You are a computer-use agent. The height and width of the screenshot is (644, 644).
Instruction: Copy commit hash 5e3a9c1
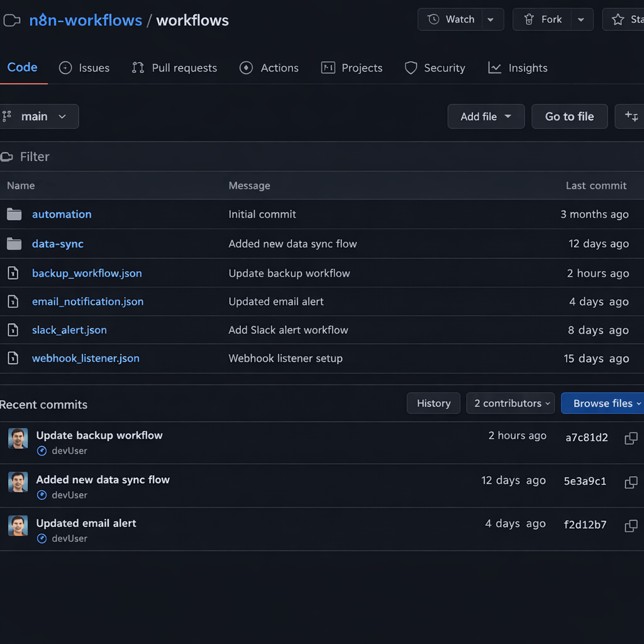click(631, 482)
